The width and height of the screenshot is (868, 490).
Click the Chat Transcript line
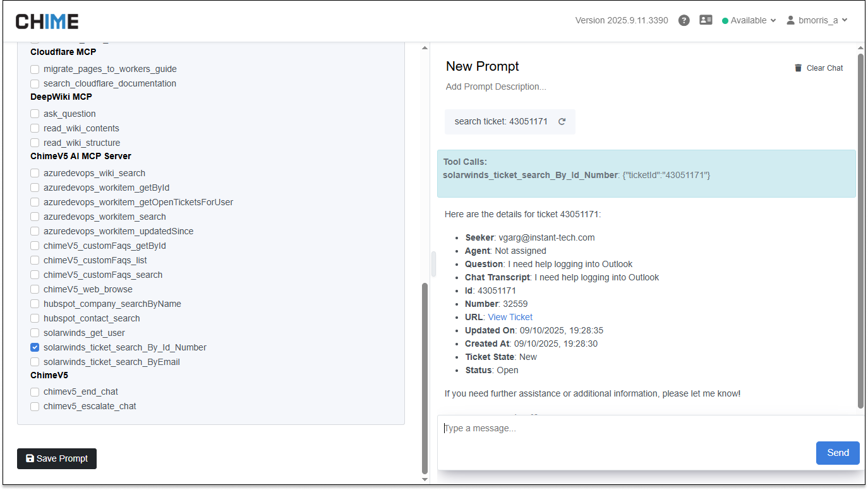click(562, 277)
